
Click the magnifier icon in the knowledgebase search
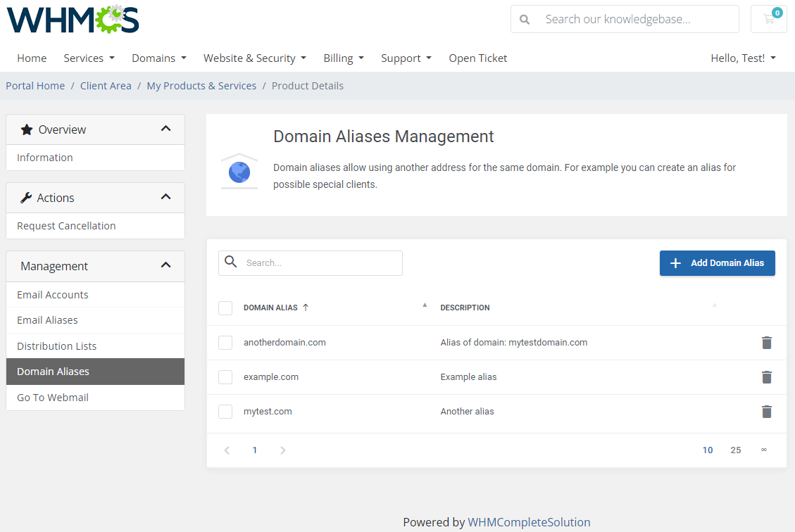coord(525,18)
